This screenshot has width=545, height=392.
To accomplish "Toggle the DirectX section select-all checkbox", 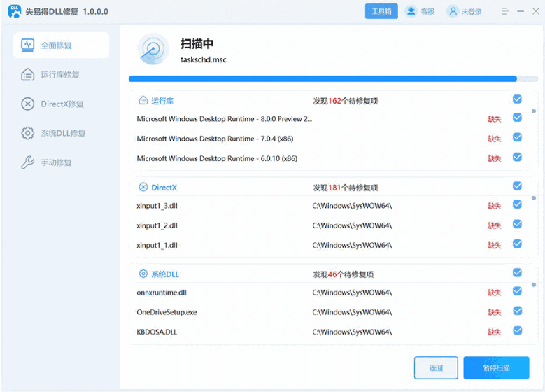I will point(517,186).
